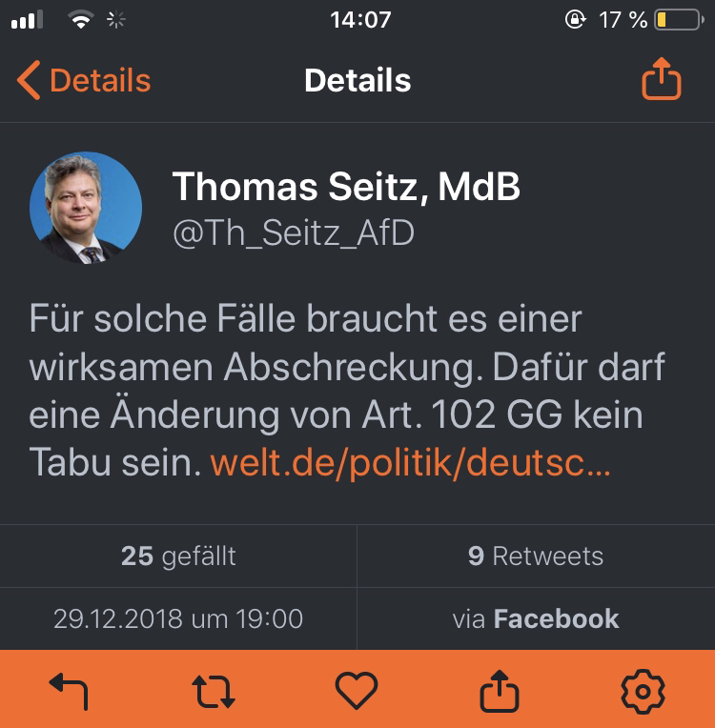Tap share icon in bottom toolbar

click(x=499, y=690)
